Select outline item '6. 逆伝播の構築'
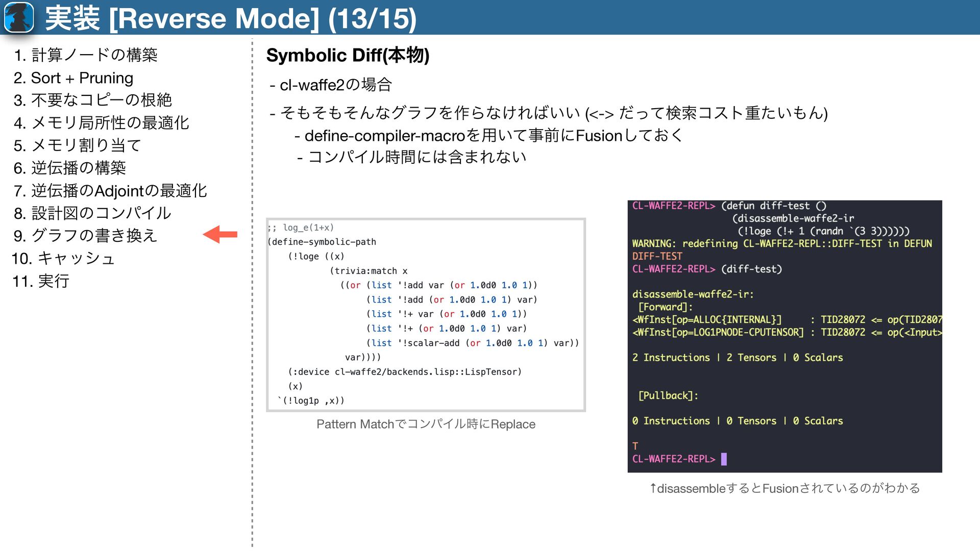The height and width of the screenshot is (551, 980). tap(69, 168)
